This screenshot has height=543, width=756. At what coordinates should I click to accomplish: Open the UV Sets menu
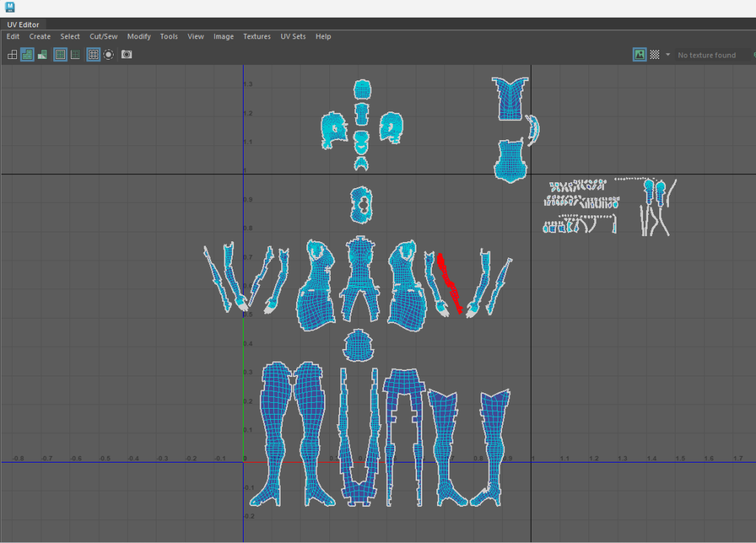(x=293, y=36)
